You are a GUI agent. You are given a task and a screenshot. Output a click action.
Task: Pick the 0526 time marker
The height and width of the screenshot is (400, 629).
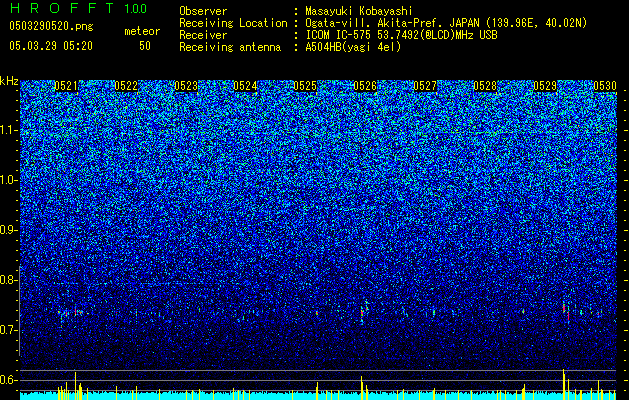click(x=365, y=86)
